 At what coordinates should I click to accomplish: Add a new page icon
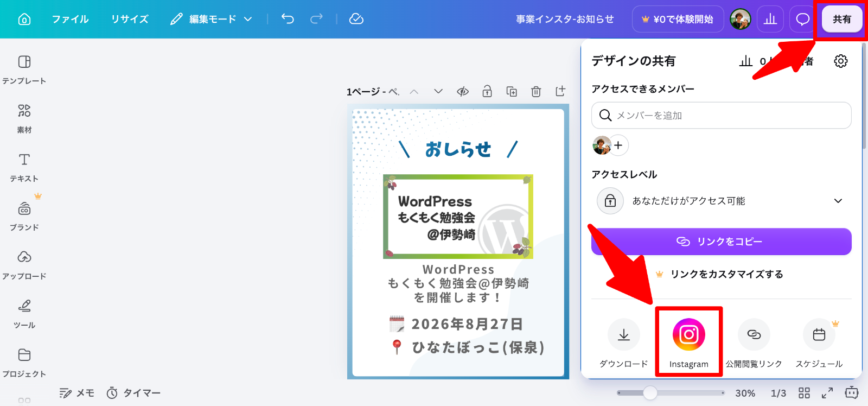tap(560, 91)
